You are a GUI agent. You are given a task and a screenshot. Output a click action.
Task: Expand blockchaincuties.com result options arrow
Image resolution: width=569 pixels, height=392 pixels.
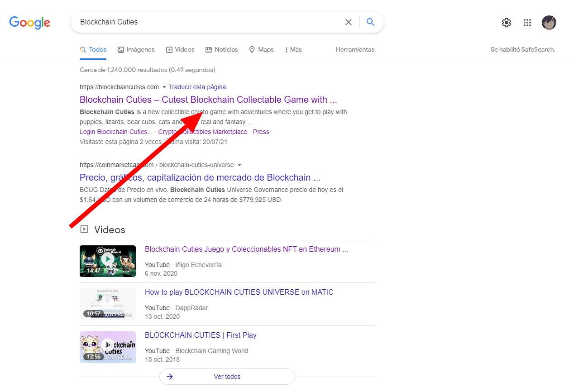click(164, 87)
